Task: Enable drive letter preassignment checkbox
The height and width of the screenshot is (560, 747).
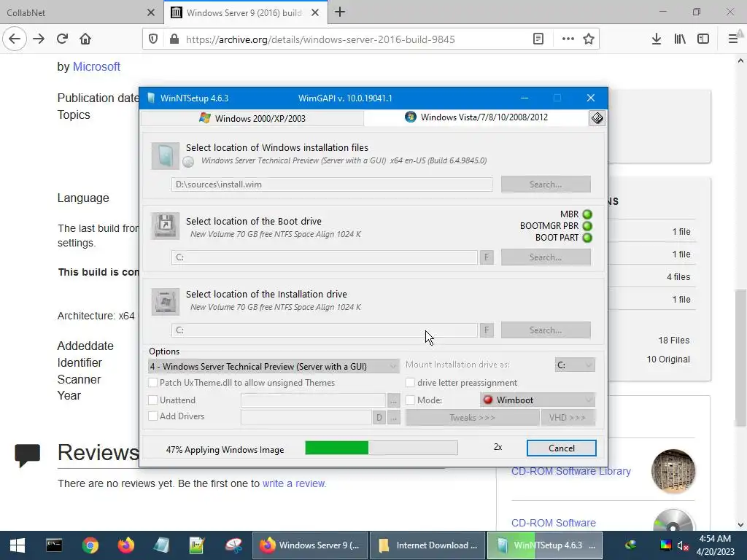Action: (x=410, y=383)
